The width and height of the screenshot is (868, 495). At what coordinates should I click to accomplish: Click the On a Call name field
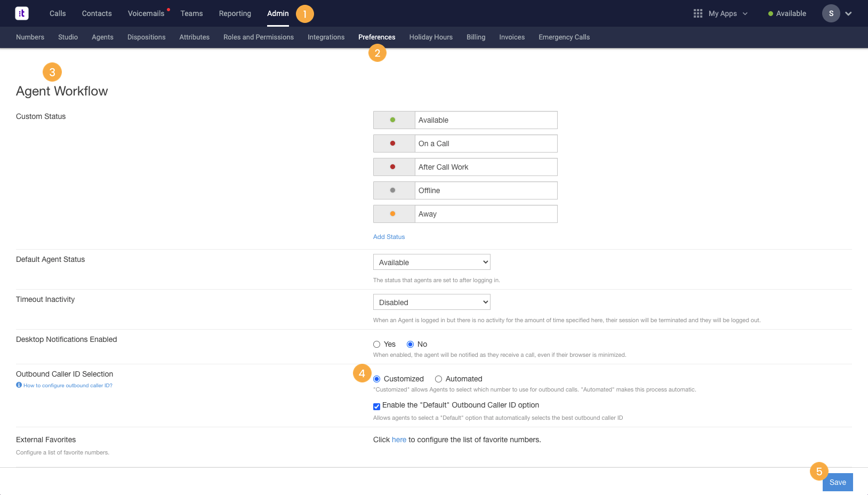click(486, 143)
